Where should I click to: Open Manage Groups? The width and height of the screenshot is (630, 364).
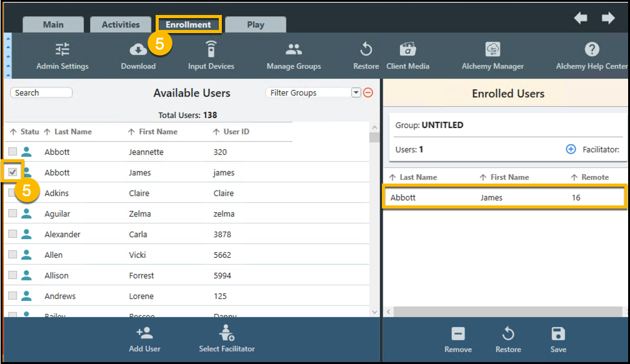click(x=294, y=50)
